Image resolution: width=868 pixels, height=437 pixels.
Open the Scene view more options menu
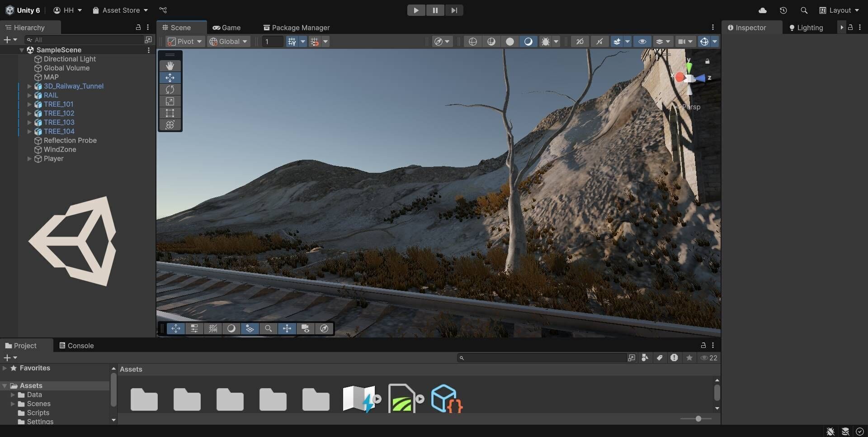click(713, 28)
